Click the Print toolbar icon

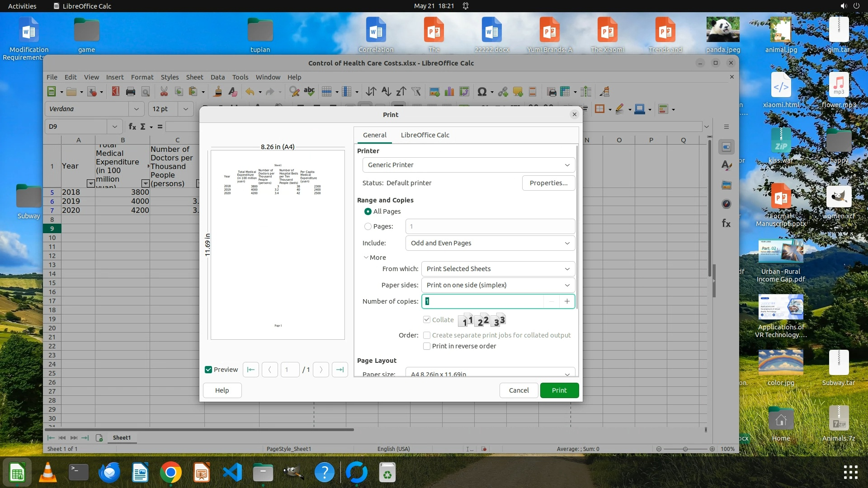click(x=131, y=92)
